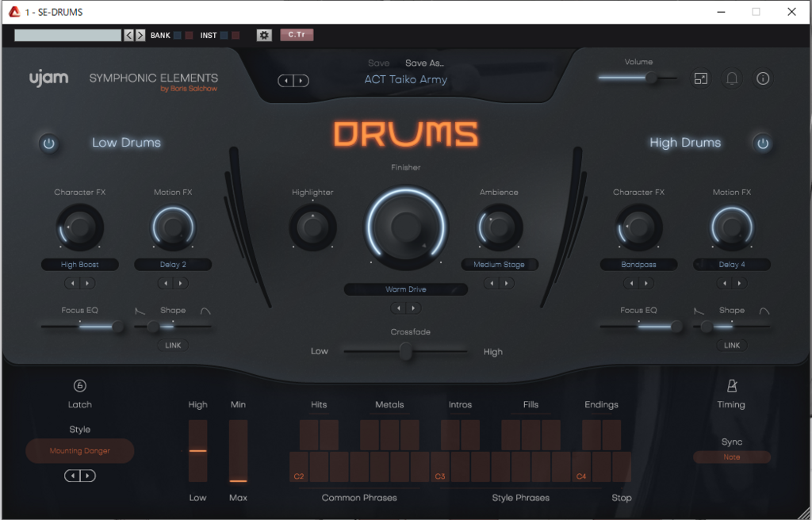The width and height of the screenshot is (812, 520).
Task: Trigger the C3 key
Action: click(440, 467)
